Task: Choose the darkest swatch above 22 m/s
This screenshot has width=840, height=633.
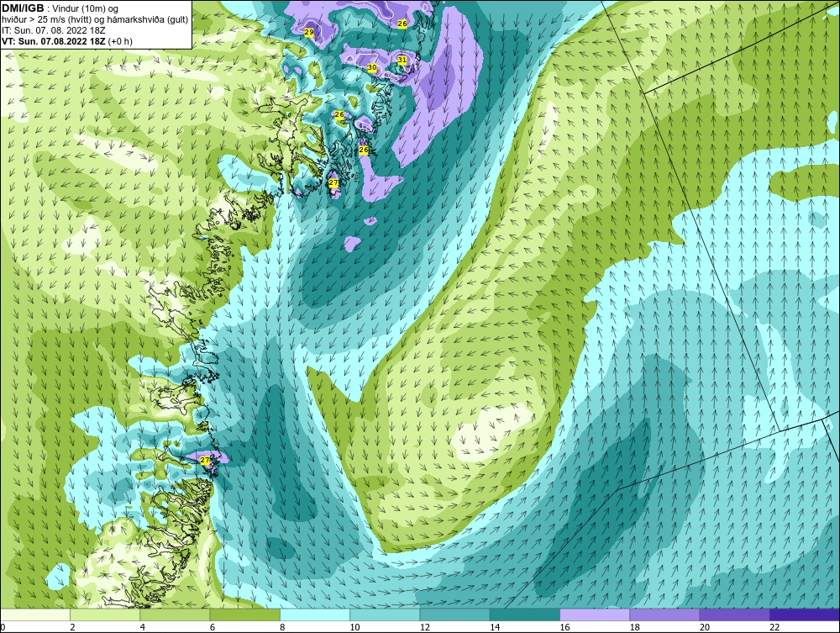Action: click(805, 615)
